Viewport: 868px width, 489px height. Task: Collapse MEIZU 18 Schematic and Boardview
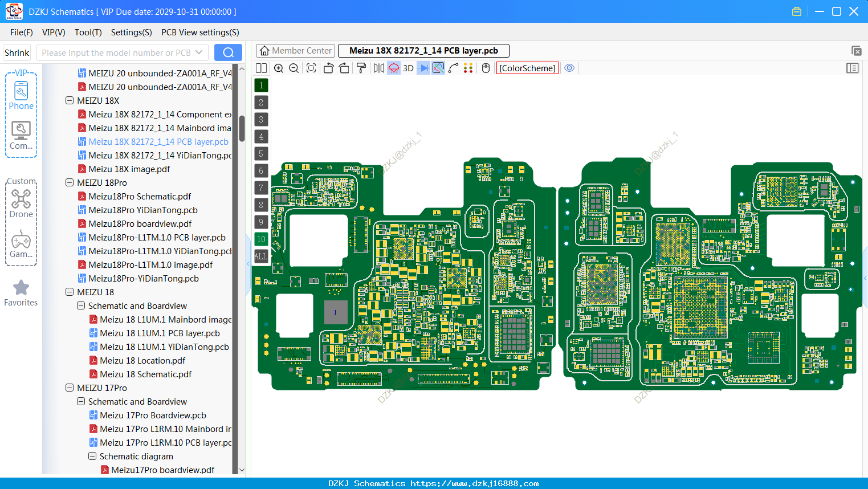click(81, 305)
